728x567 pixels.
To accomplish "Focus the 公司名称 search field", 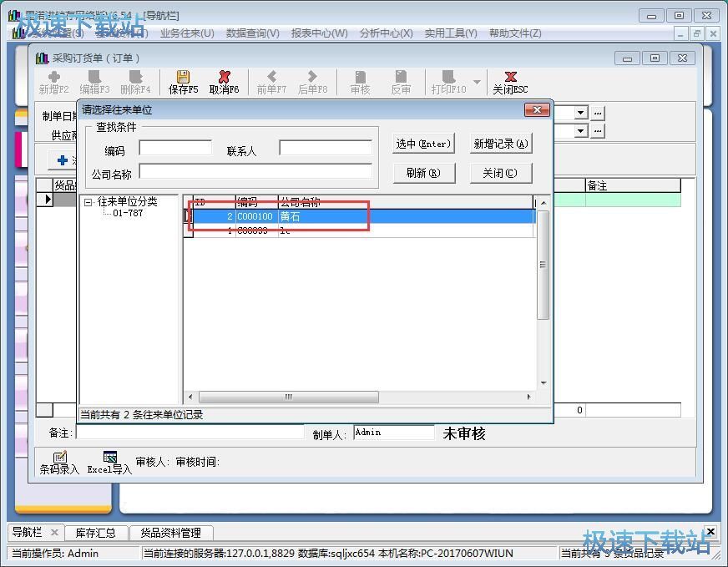I will pyautogui.click(x=255, y=171).
